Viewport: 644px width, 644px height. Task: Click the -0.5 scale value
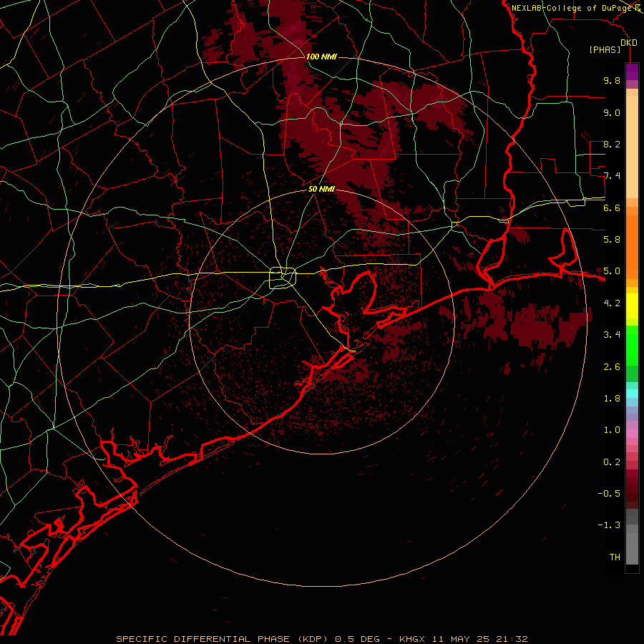pyautogui.click(x=609, y=494)
